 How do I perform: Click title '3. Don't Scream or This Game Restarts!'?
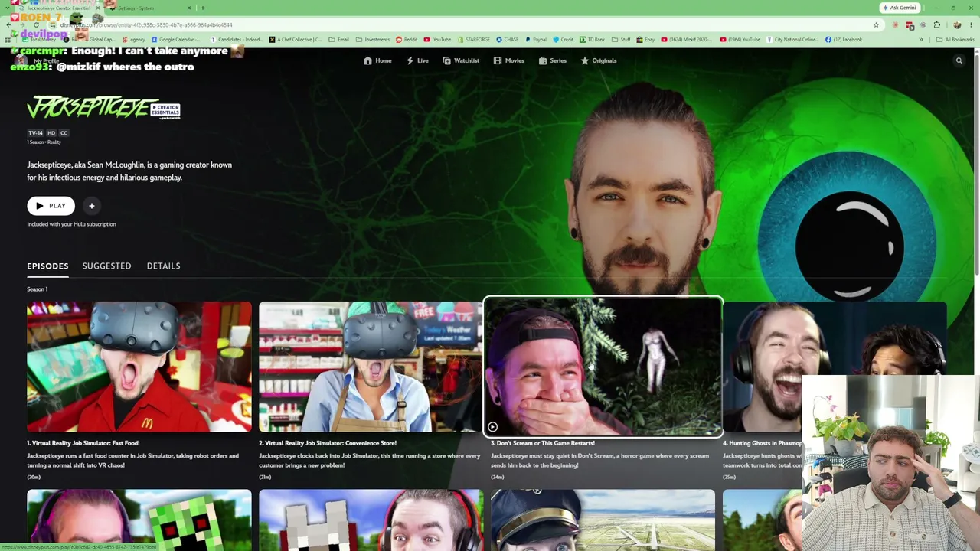coord(543,443)
